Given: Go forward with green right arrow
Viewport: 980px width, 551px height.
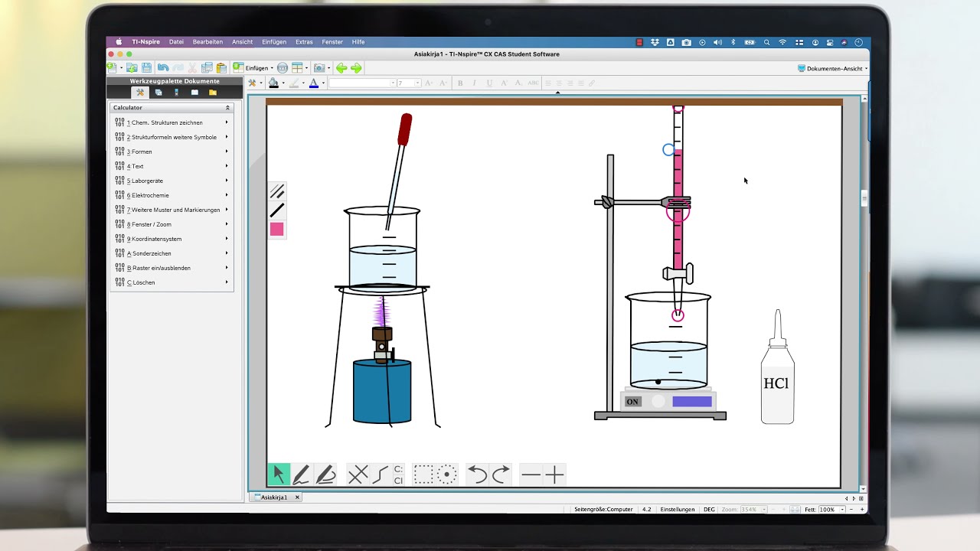Looking at the screenshot, I should click(356, 68).
